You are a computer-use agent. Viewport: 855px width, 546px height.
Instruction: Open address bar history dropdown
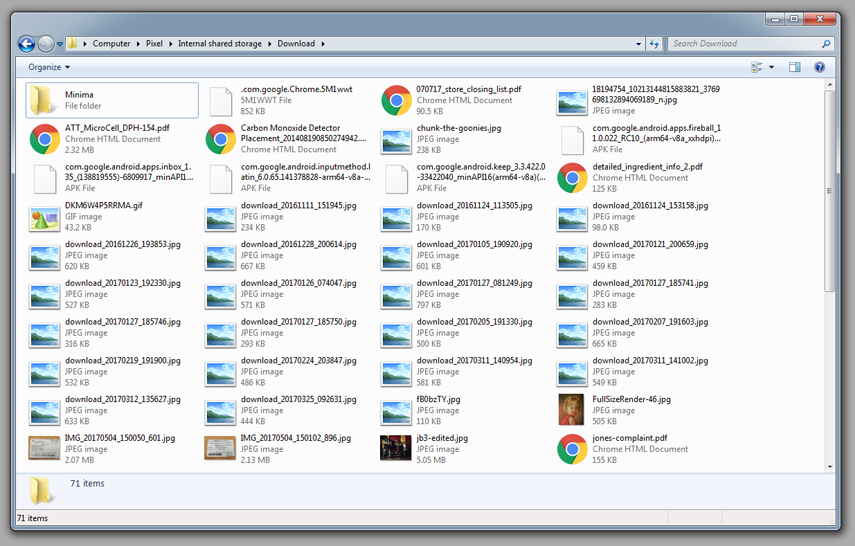(639, 44)
